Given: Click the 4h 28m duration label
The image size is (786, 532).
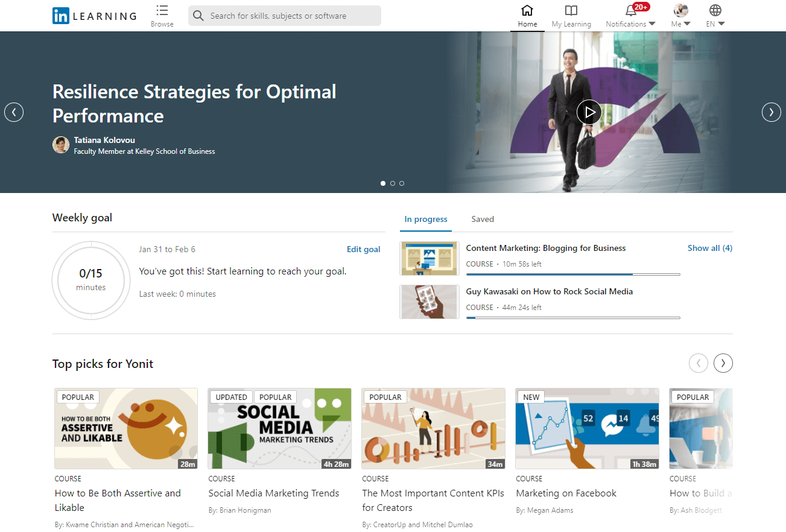Looking at the screenshot, I should point(337,464).
